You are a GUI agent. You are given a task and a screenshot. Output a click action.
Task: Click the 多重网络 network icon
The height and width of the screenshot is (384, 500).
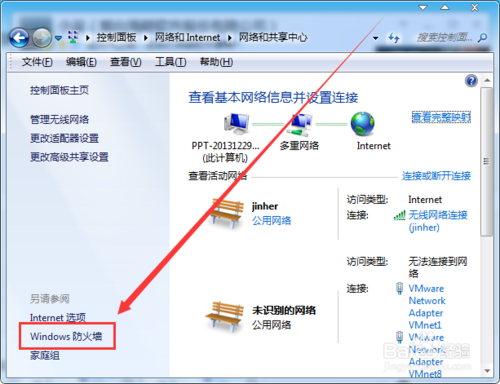coord(300,124)
